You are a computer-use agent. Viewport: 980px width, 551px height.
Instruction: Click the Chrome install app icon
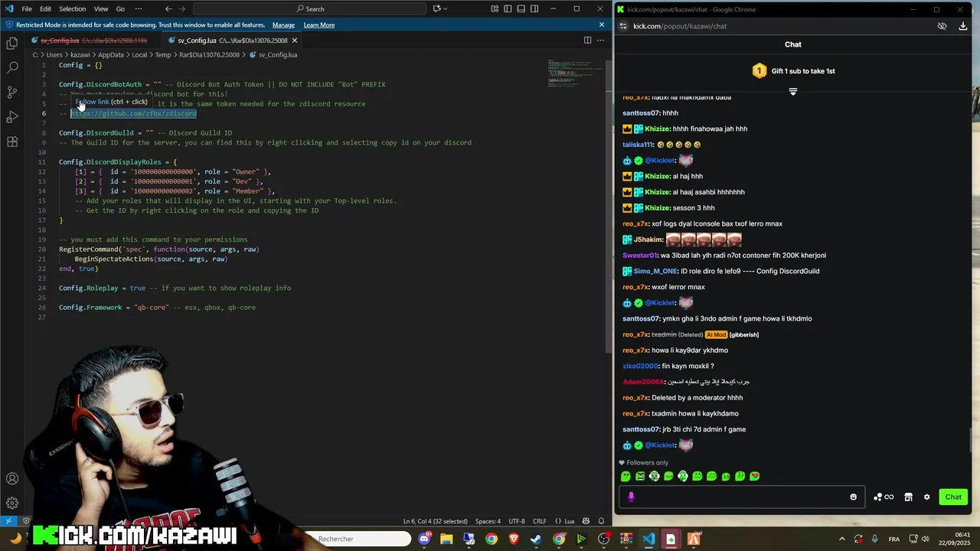point(963,26)
